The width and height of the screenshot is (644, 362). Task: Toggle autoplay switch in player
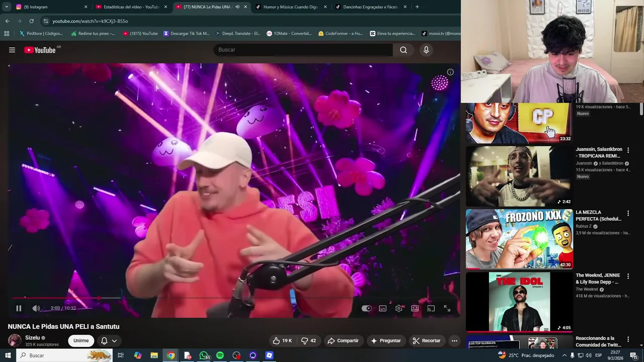pos(367,308)
